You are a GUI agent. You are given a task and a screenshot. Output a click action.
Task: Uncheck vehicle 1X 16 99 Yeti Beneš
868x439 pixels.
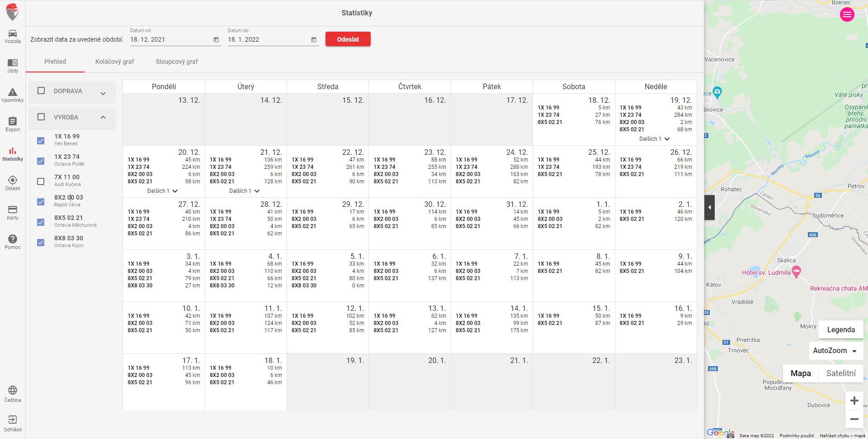click(41, 141)
